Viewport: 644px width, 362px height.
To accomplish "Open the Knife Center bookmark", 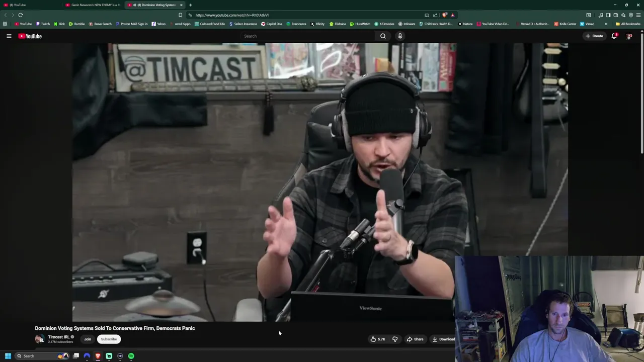I will [565, 24].
